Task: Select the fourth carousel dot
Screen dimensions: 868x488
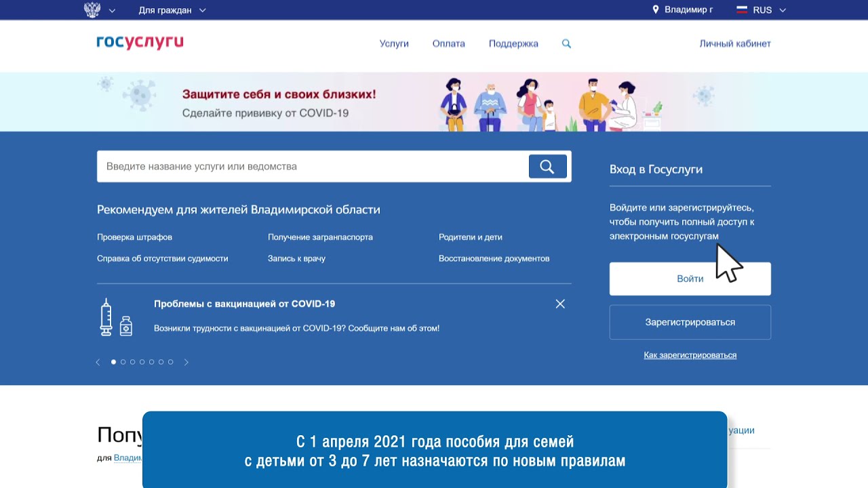Action: [142, 362]
